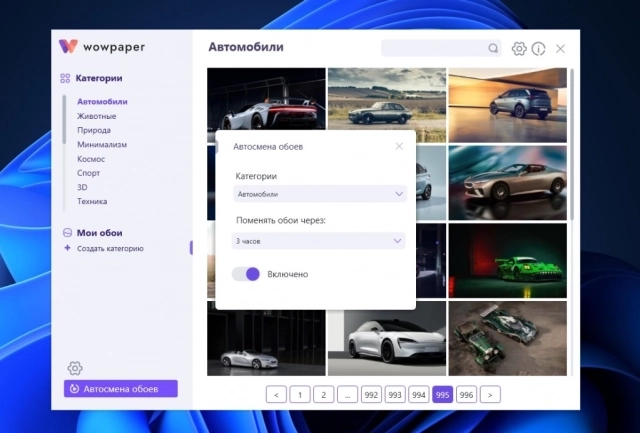Click in the search input field
Screen dimensions: 640x433
(x=434, y=48)
